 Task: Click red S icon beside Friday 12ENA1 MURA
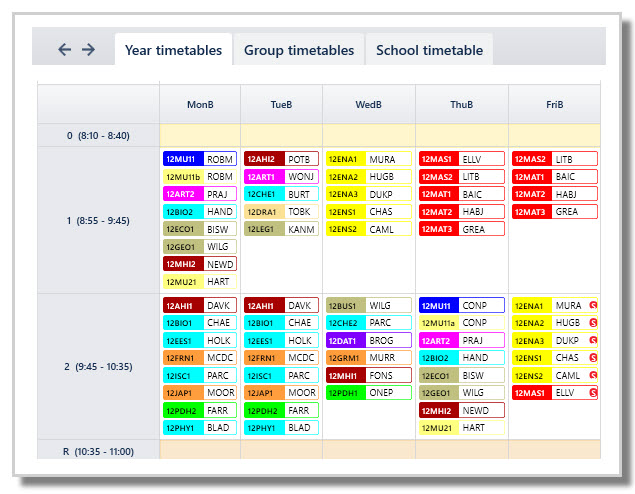tap(593, 305)
